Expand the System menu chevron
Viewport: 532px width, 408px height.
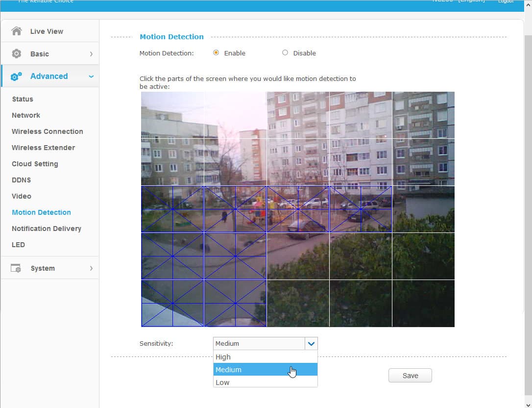point(91,268)
